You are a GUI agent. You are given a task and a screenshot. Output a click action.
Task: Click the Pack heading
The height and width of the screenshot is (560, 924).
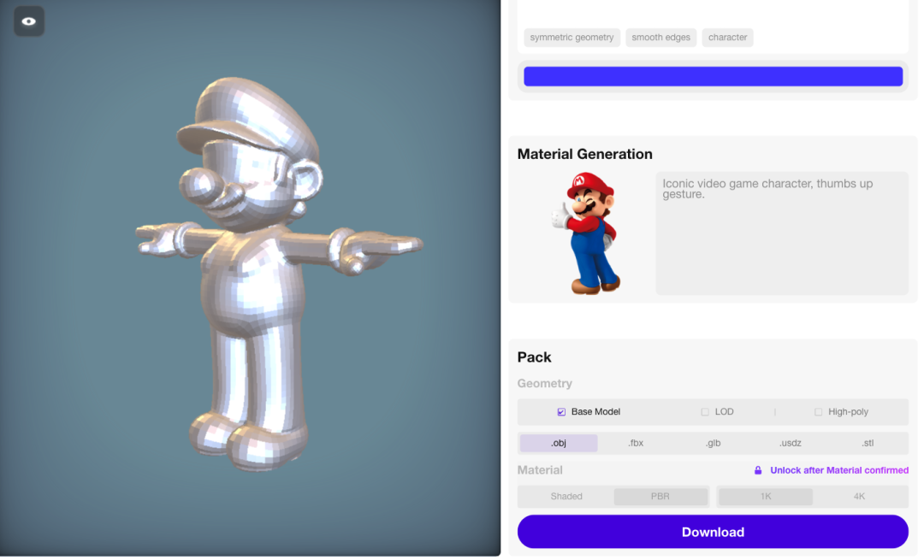click(534, 357)
